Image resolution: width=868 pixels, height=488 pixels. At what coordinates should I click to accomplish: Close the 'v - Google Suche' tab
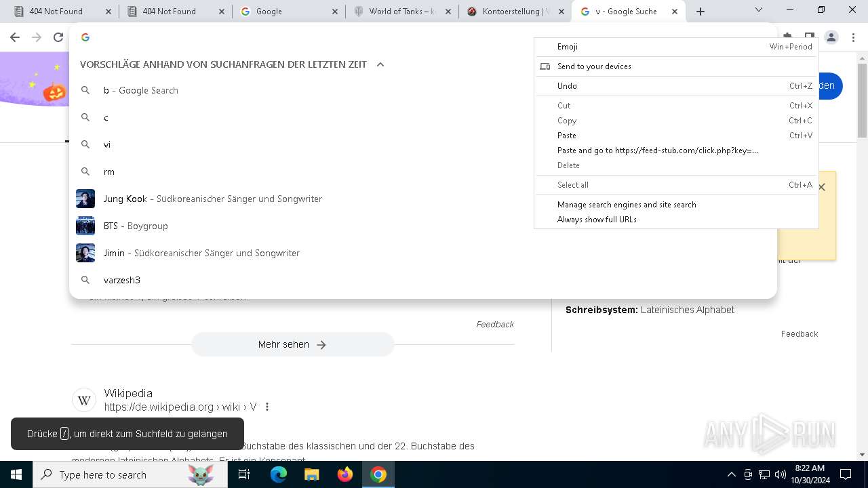pos(674,12)
